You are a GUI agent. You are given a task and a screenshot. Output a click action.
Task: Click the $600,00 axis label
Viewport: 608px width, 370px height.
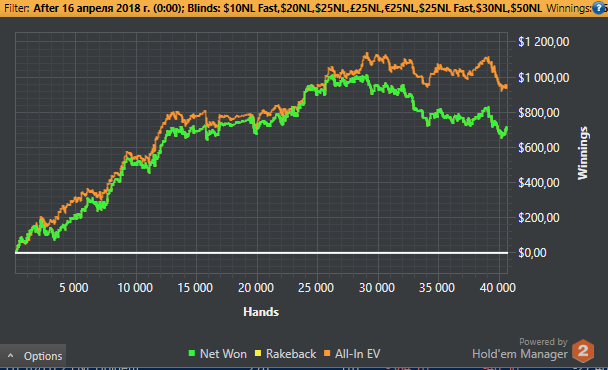539,148
